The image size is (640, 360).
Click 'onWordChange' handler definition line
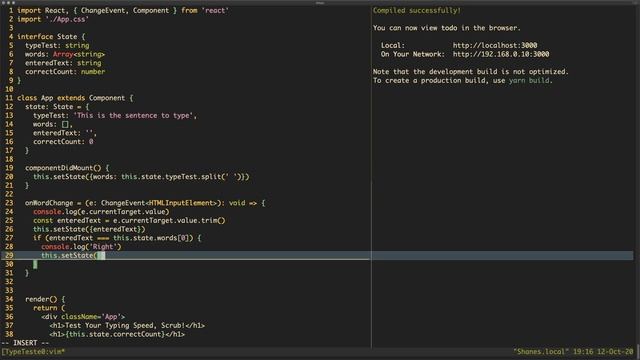coord(145,203)
